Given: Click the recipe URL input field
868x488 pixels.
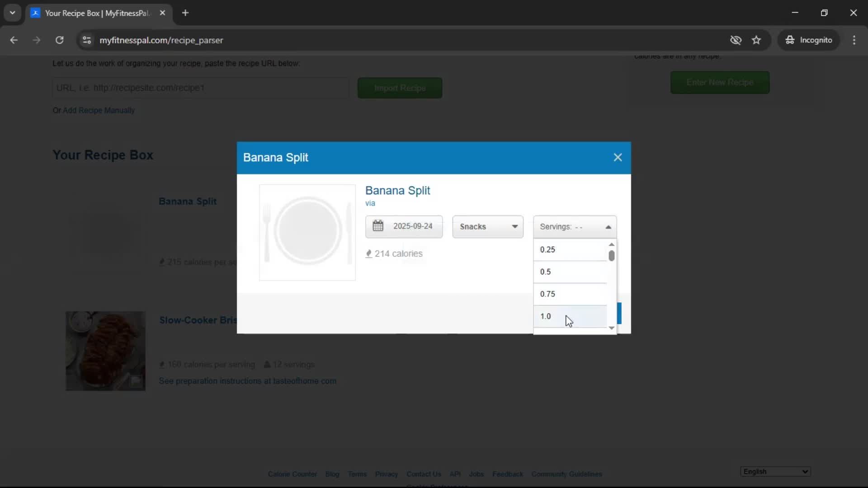Looking at the screenshot, I should [x=201, y=88].
